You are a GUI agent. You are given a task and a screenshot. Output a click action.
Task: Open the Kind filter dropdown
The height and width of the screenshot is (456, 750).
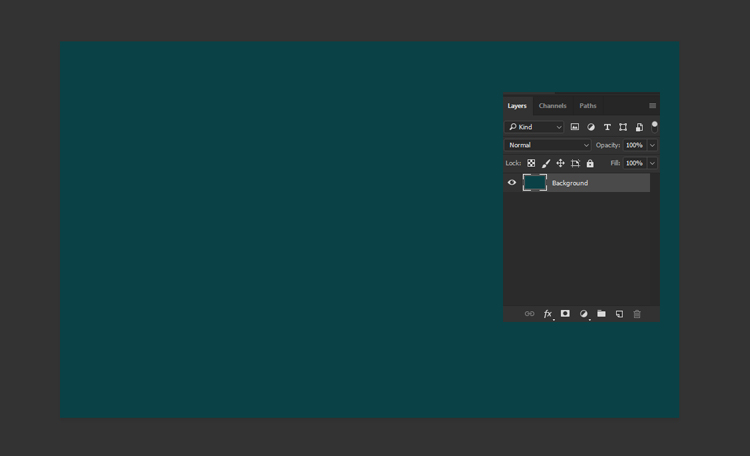click(x=535, y=127)
